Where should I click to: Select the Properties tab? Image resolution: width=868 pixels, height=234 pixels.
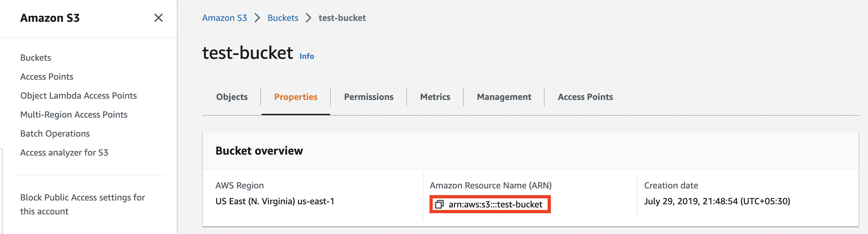pos(296,97)
